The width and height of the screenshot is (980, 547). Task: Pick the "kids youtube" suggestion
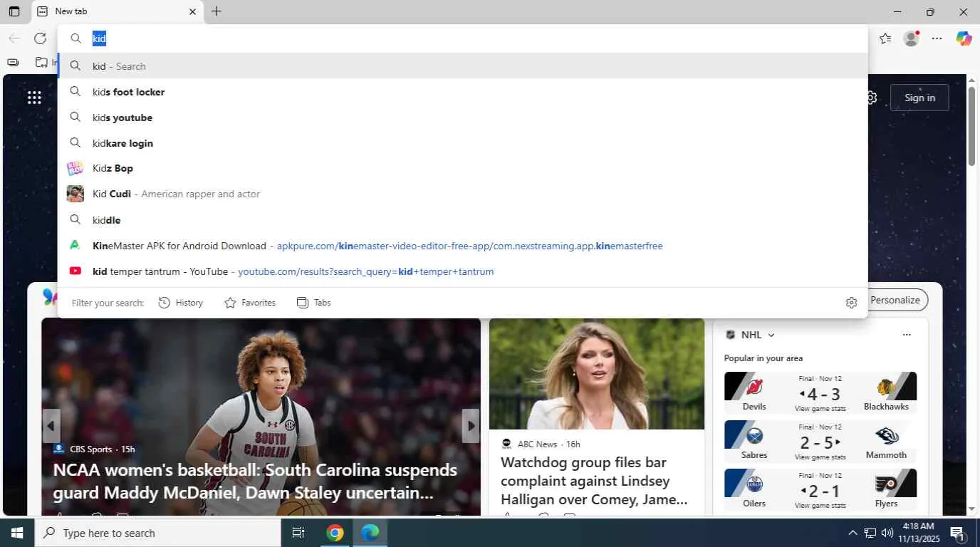click(x=463, y=118)
